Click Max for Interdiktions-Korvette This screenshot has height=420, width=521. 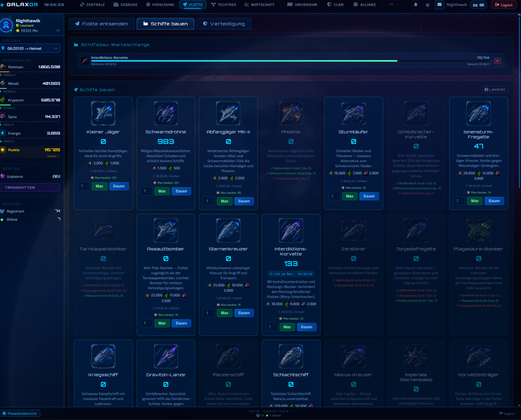tap(287, 327)
